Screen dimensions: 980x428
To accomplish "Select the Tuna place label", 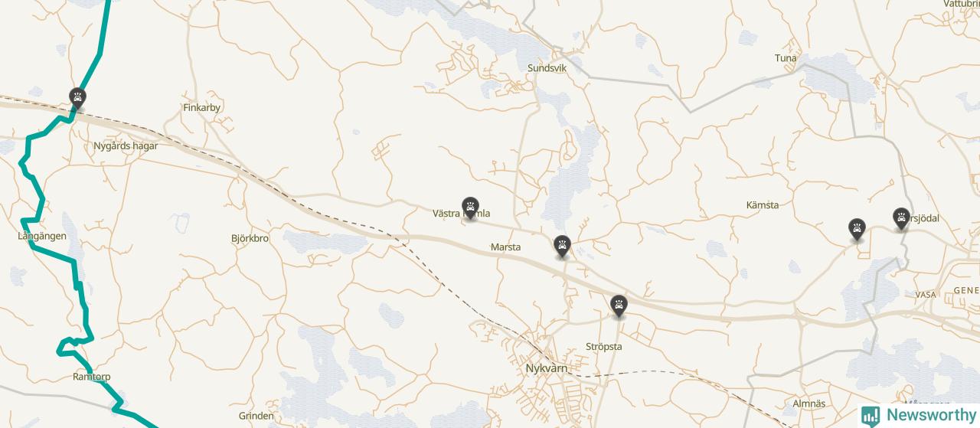I will click(786, 58).
